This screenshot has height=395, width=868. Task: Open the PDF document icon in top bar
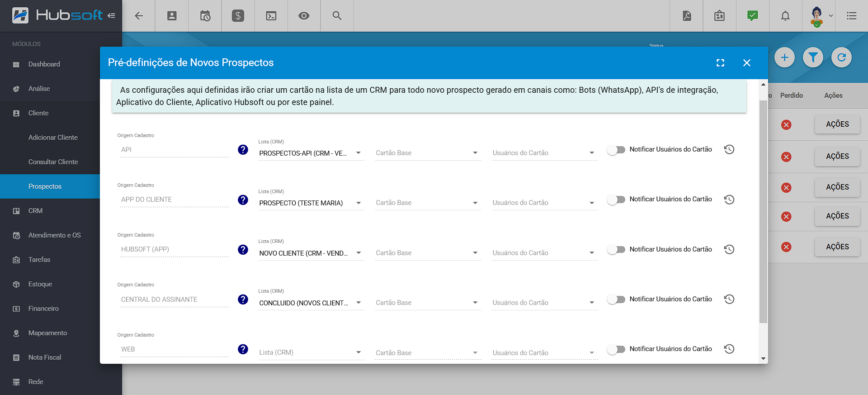[687, 16]
